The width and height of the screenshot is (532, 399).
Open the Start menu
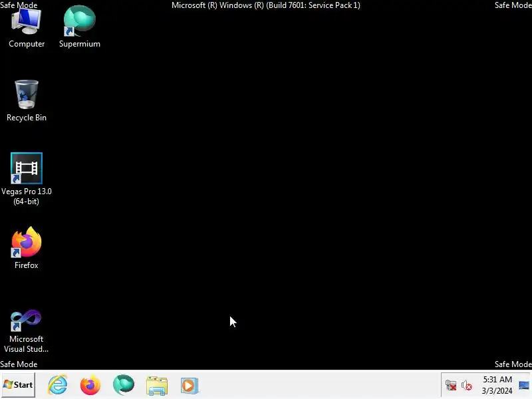click(18, 385)
